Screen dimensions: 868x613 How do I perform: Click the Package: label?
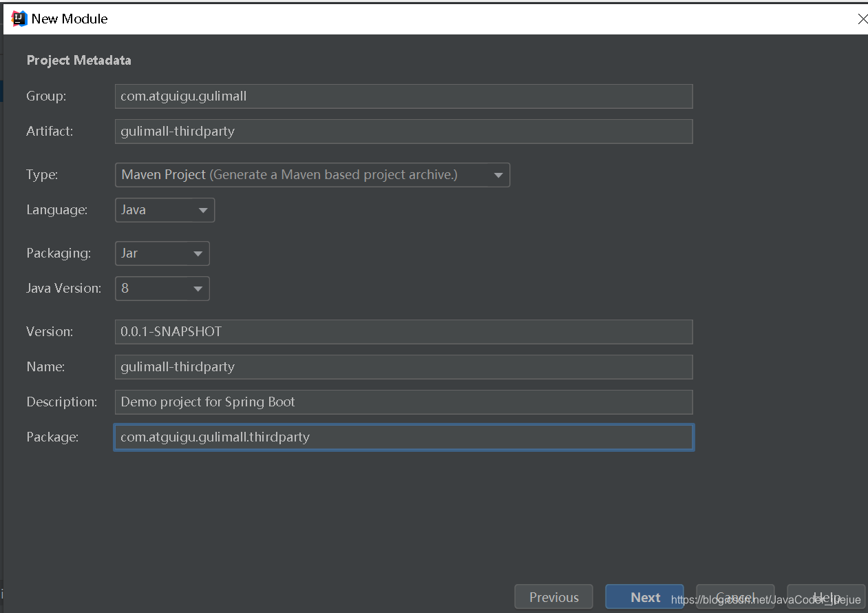click(52, 437)
